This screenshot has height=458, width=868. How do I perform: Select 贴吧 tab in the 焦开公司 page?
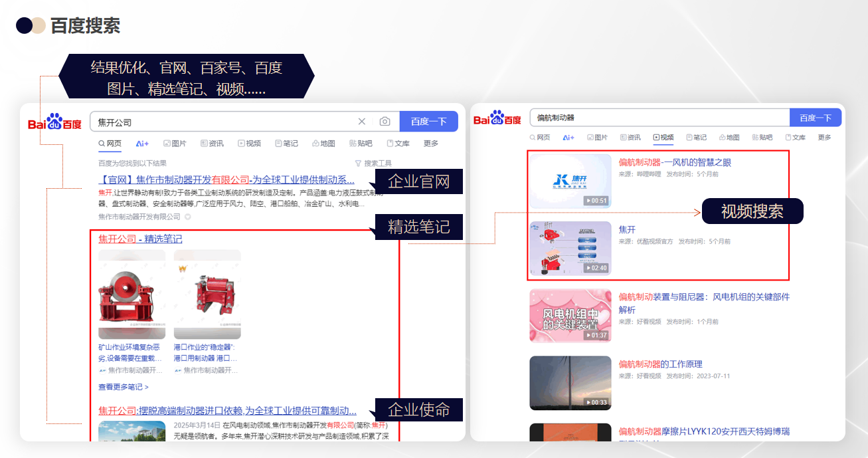[x=361, y=143]
